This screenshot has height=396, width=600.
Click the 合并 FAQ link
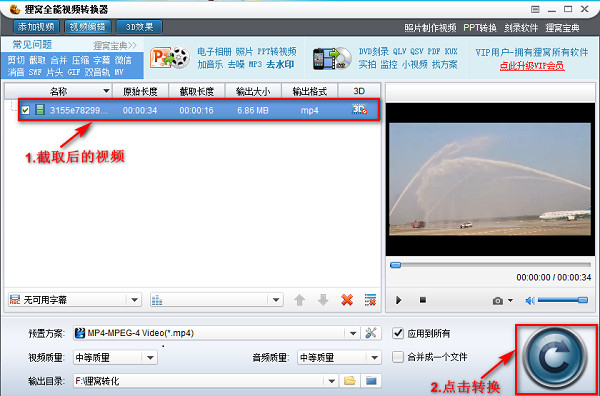point(59,60)
